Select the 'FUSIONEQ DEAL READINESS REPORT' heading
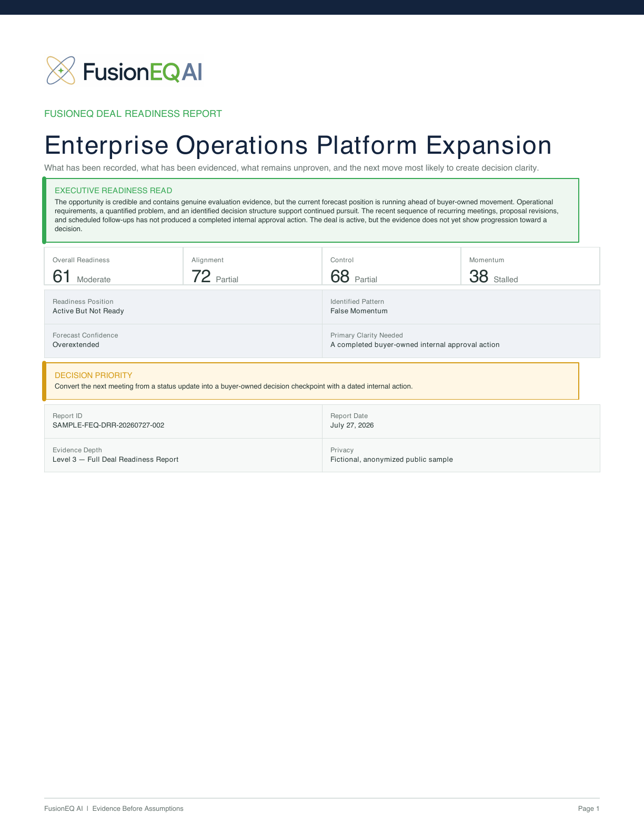Image resolution: width=644 pixels, height=834 pixels. [x=133, y=114]
